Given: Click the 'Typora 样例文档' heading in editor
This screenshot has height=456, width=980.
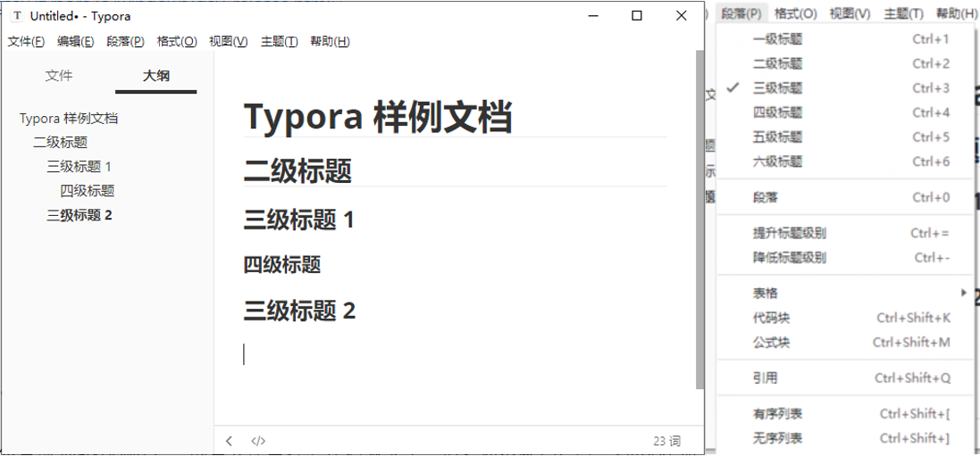Looking at the screenshot, I should tap(378, 116).
